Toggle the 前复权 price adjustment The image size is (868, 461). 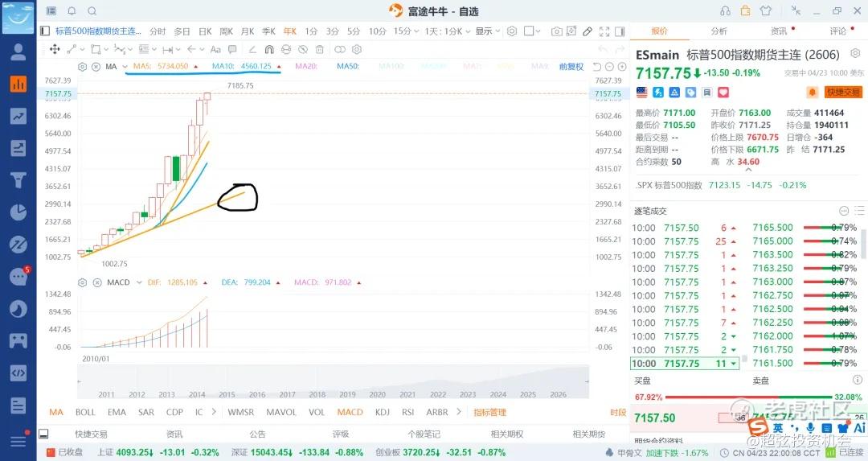pos(571,67)
